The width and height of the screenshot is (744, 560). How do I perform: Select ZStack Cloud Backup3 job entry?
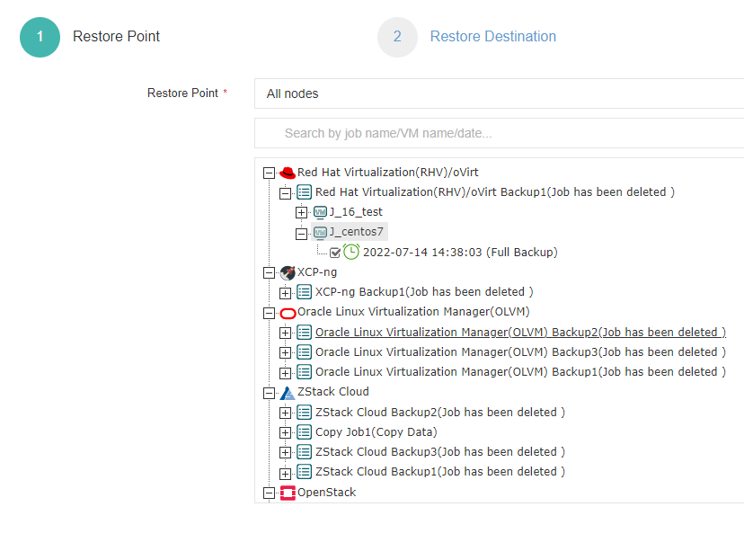coord(439,452)
